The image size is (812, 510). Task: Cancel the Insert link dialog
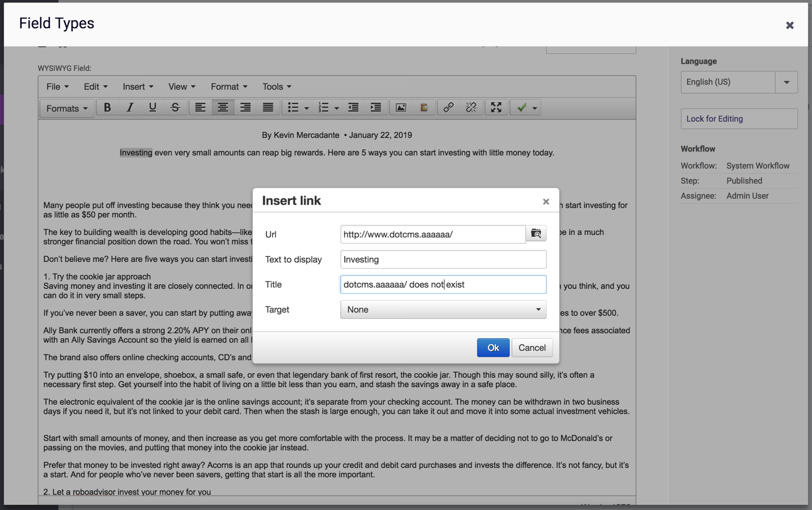[532, 348]
